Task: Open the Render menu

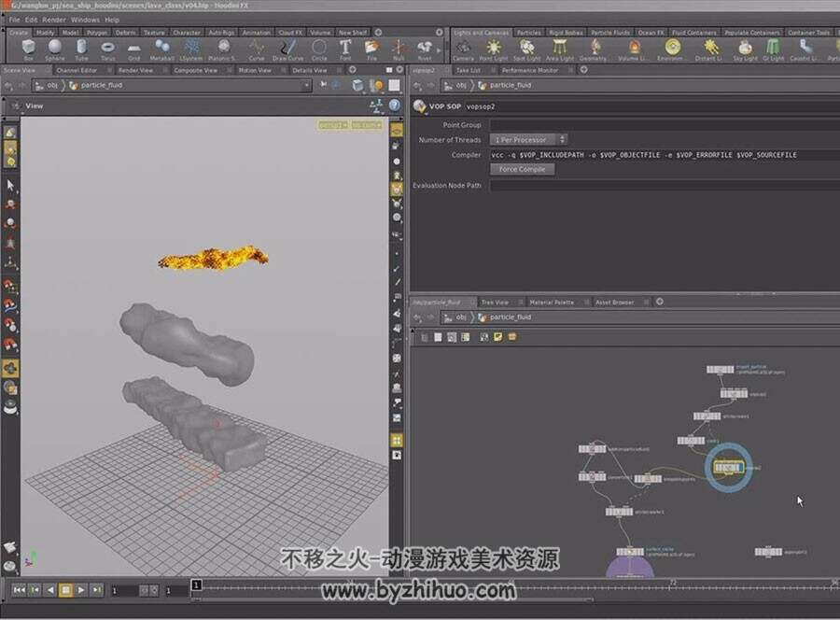Action: click(x=54, y=20)
